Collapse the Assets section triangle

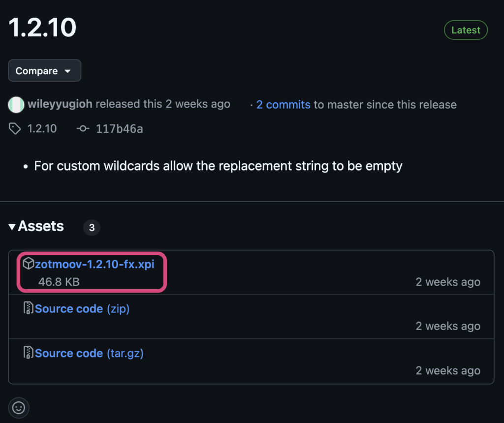click(12, 227)
